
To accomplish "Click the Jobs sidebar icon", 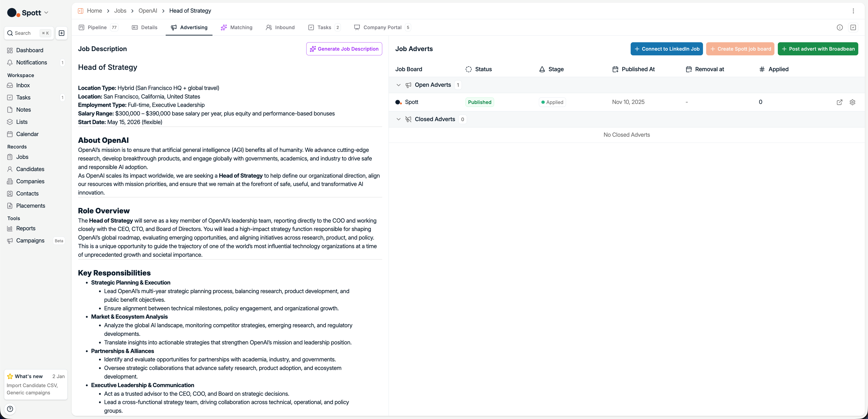I will (10, 157).
